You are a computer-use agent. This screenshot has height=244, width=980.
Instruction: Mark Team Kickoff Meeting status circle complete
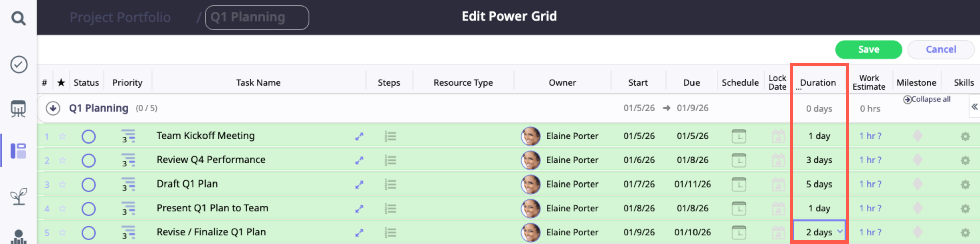click(x=89, y=136)
